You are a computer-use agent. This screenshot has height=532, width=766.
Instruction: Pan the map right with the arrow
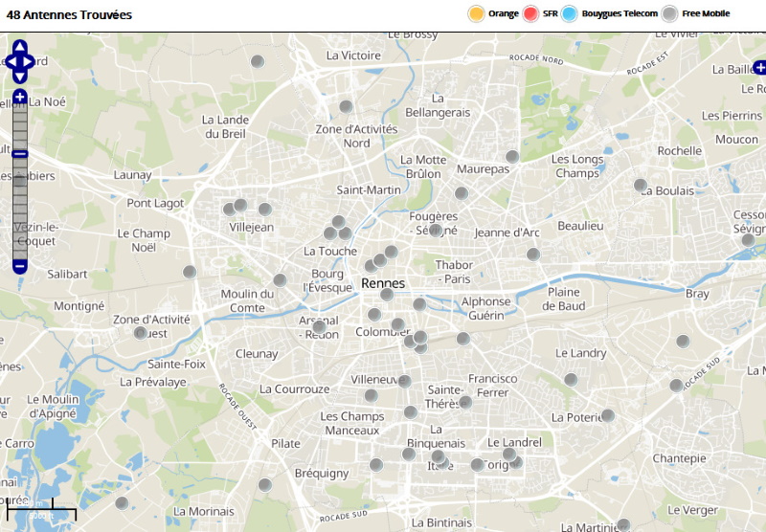[x=31, y=61]
